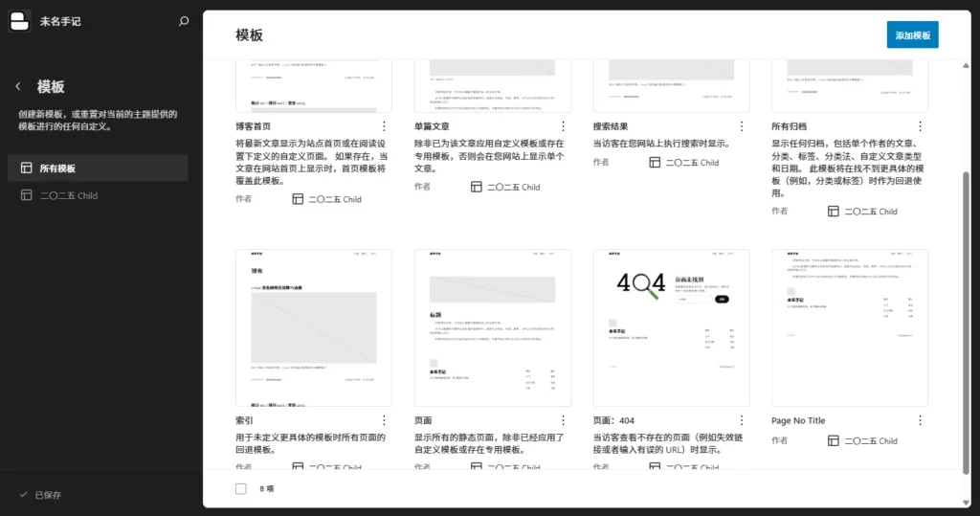Expand the actions dropdown for 页面：404
This screenshot has height=516, width=980.
pos(742,420)
